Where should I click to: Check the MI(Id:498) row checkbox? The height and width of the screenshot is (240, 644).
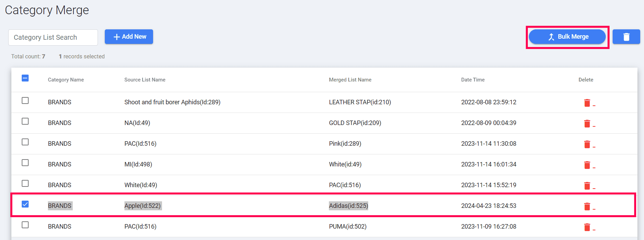click(x=25, y=163)
